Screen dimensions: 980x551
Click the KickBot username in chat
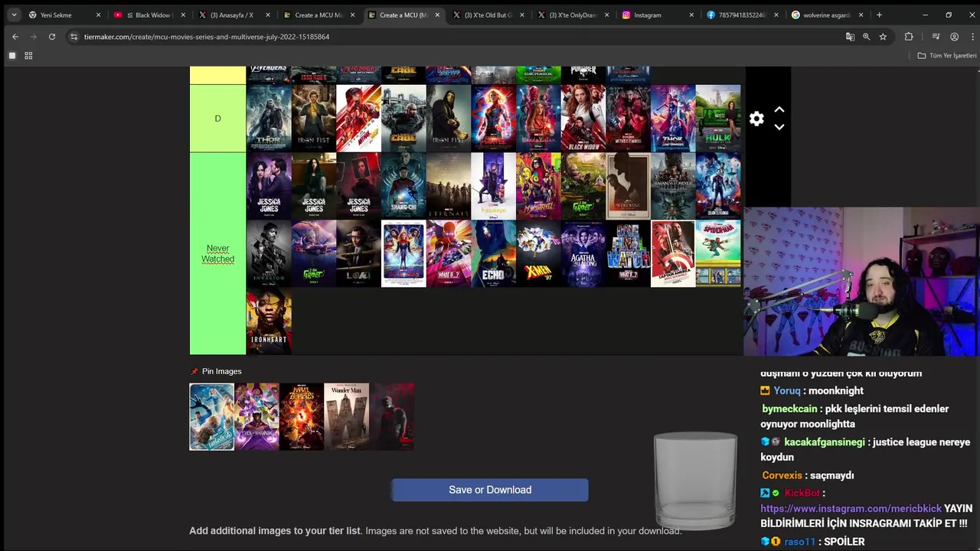[802, 493]
